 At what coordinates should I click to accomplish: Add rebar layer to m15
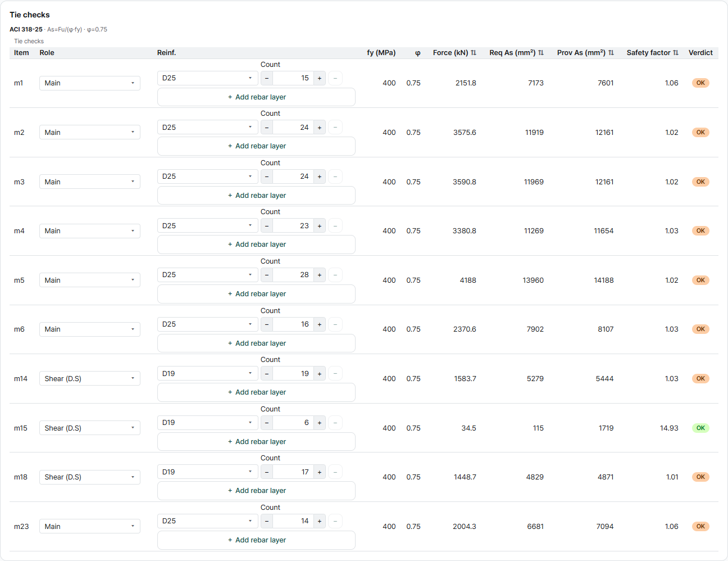pyautogui.click(x=256, y=442)
